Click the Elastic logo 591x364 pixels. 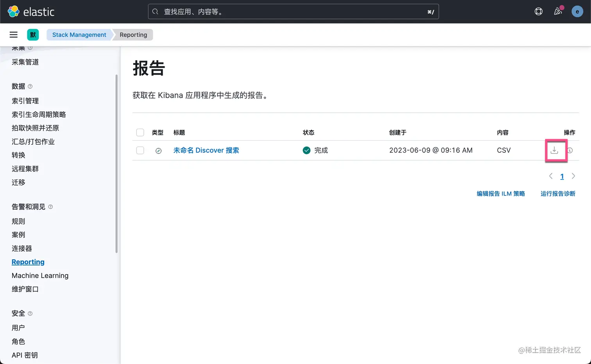(31, 12)
